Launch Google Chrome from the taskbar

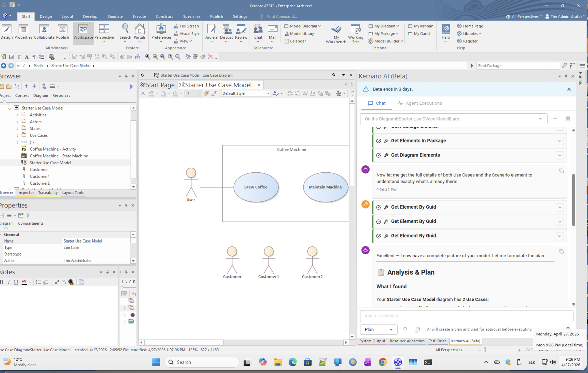click(383, 362)
